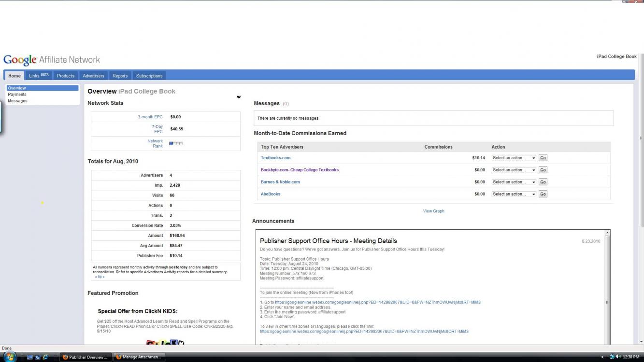
Task: Show hidden system tray icons arrow
Action: click(x=602, y=357)
